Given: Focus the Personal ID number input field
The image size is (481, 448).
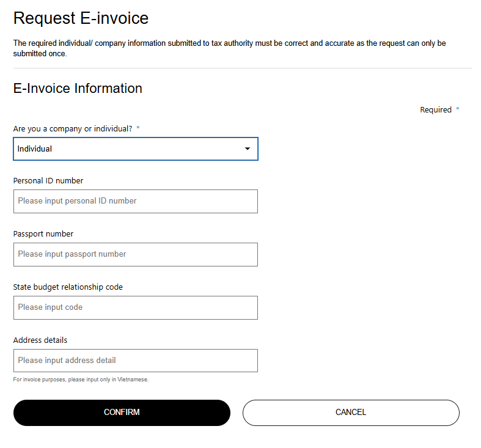Looking at the screenshot, I should [x=135, y=201].
